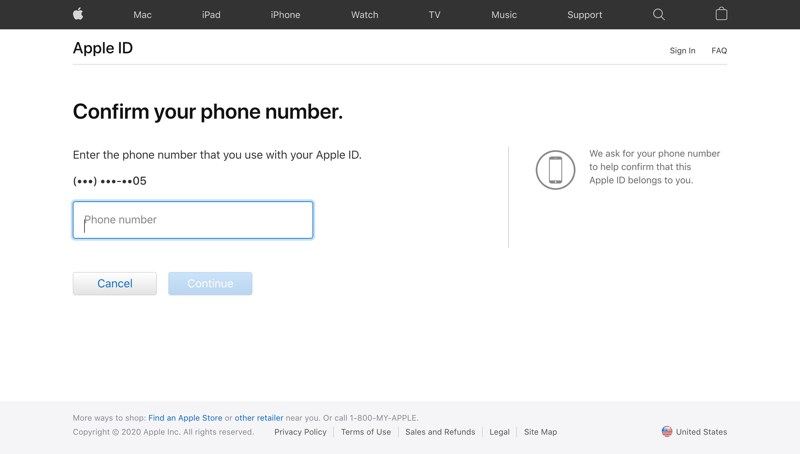Image resolution: width=800 pixels, height=454 pixels.
Task: Click the United States region link
Action: (x=701, y=432)
